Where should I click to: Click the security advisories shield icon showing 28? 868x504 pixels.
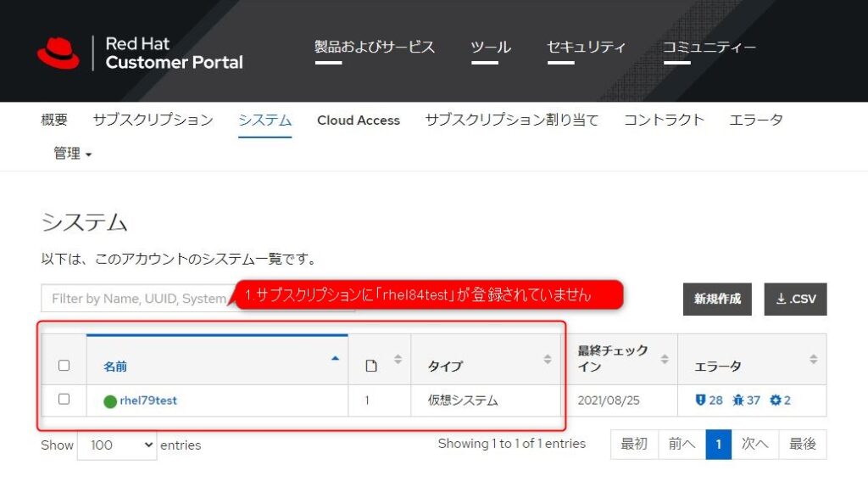click(x=702, y=400)
